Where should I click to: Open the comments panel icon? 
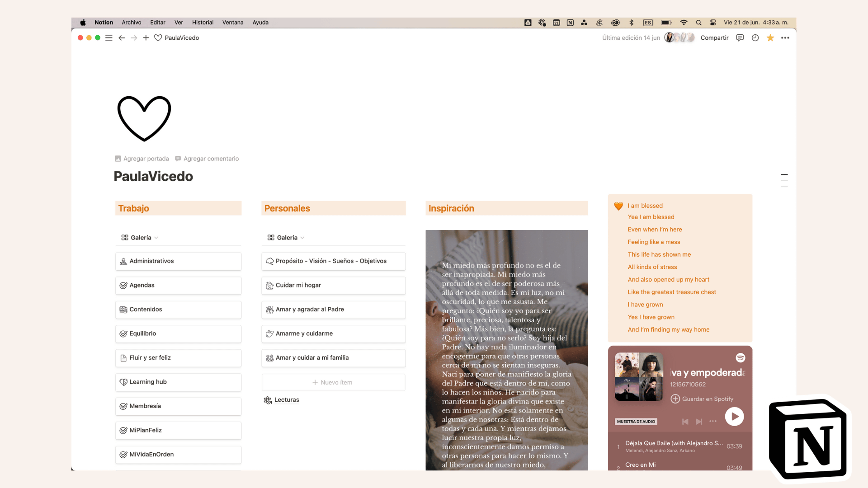[x=740, y=38]
